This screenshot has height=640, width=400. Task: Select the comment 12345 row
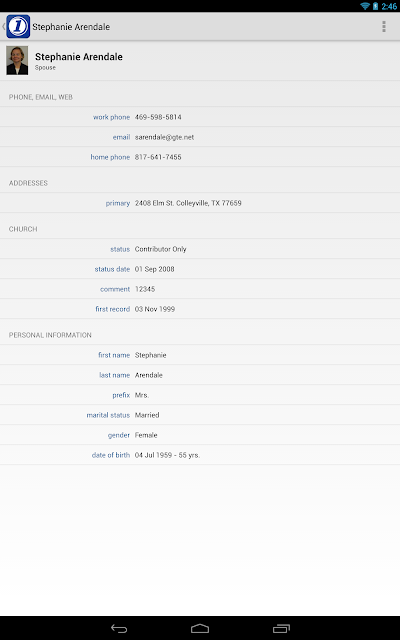coord(200,289)
